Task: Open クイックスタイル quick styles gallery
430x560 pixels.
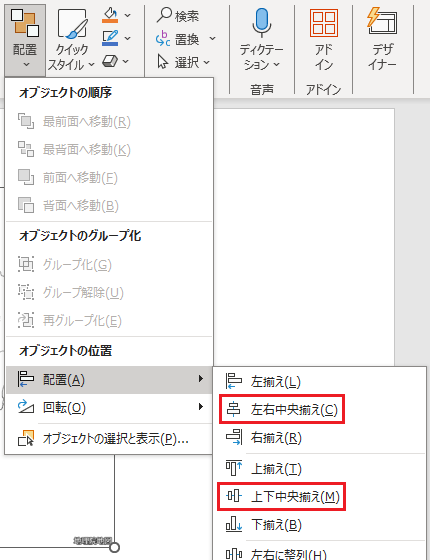Action: pos(71,39)
